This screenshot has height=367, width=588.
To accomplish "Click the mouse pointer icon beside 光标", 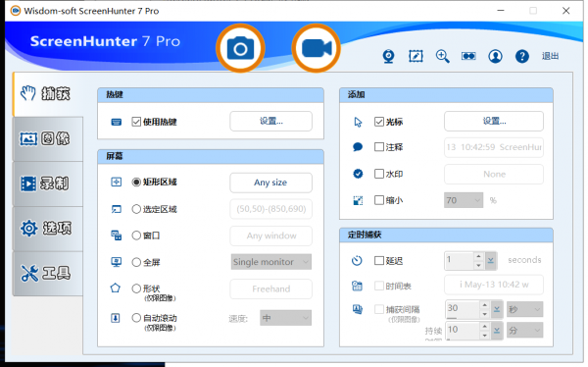I will pyautogui.click(x=358, y=122).
